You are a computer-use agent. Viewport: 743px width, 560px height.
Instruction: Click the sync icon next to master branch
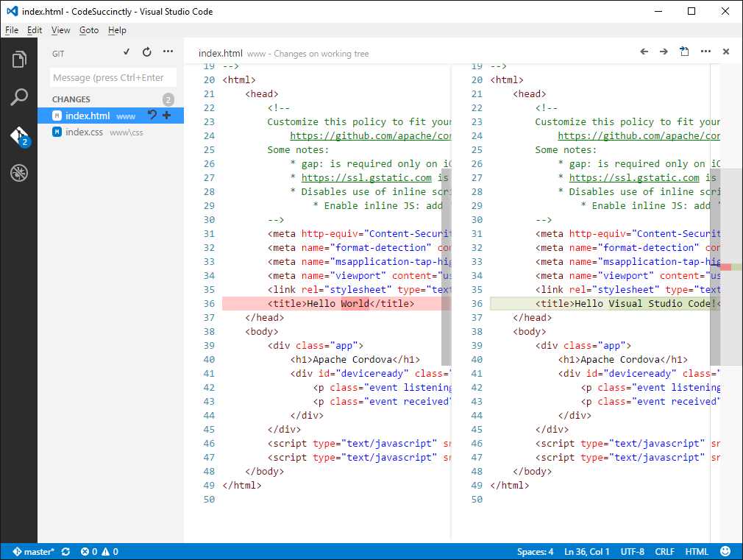point(65,551)
